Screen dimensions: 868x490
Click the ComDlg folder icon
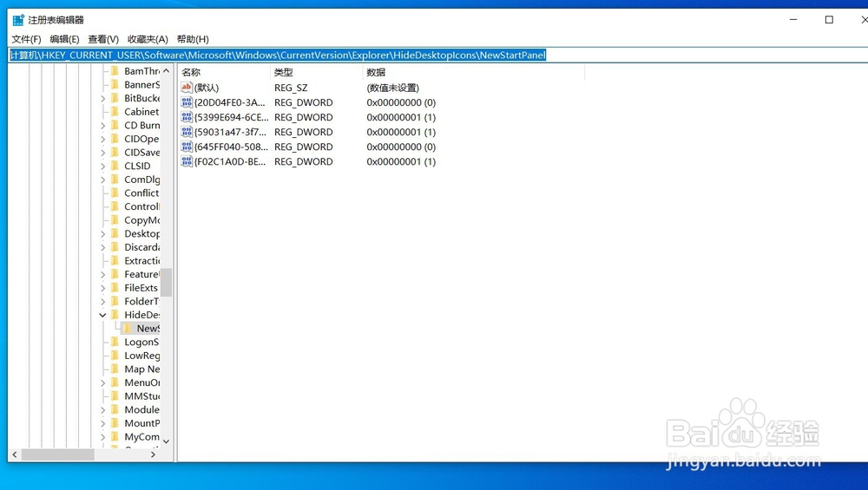pos(115,180)
